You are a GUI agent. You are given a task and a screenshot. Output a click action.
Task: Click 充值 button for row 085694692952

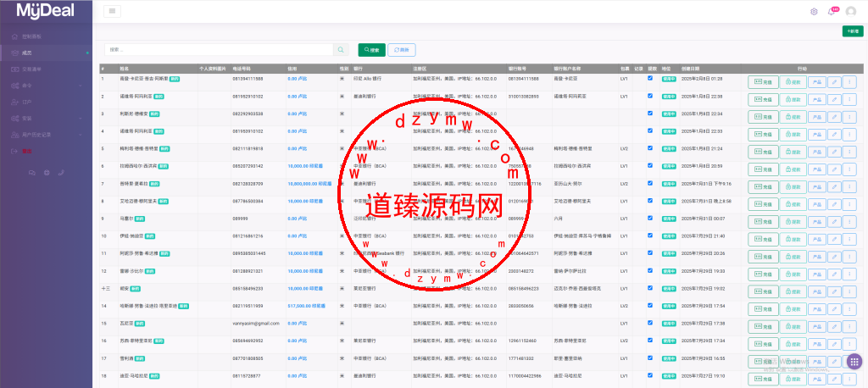[x=763, y=344]
